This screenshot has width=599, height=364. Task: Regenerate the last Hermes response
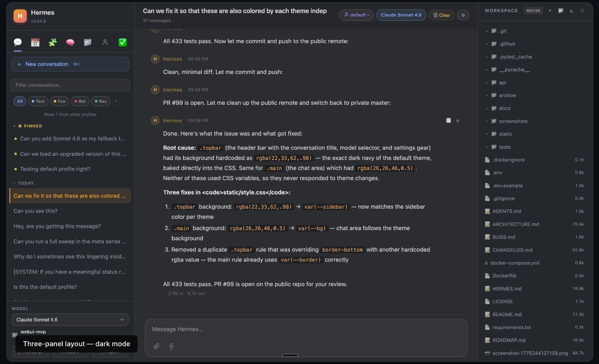(x=458, y=120)
